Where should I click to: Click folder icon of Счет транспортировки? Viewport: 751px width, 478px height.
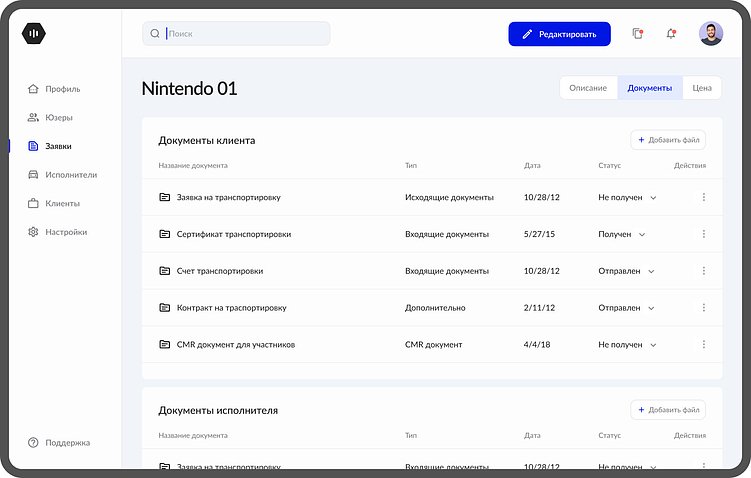(x=164, y=271)
